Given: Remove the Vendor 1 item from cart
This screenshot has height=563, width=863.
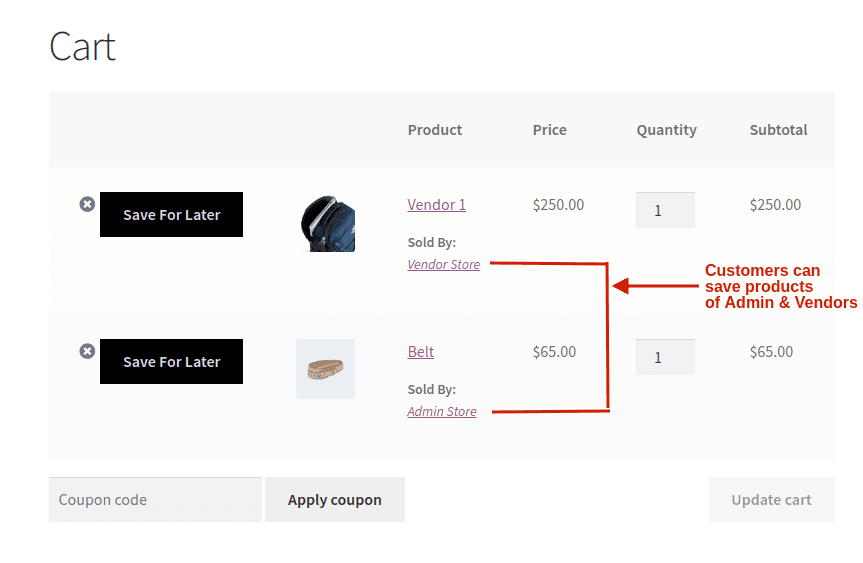Looking at the screenshot, I should pyautogui.click(x=87, y=204).
